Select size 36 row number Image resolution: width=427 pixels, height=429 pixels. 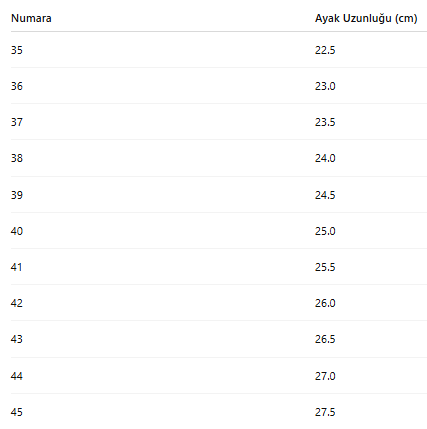(17, 86)
